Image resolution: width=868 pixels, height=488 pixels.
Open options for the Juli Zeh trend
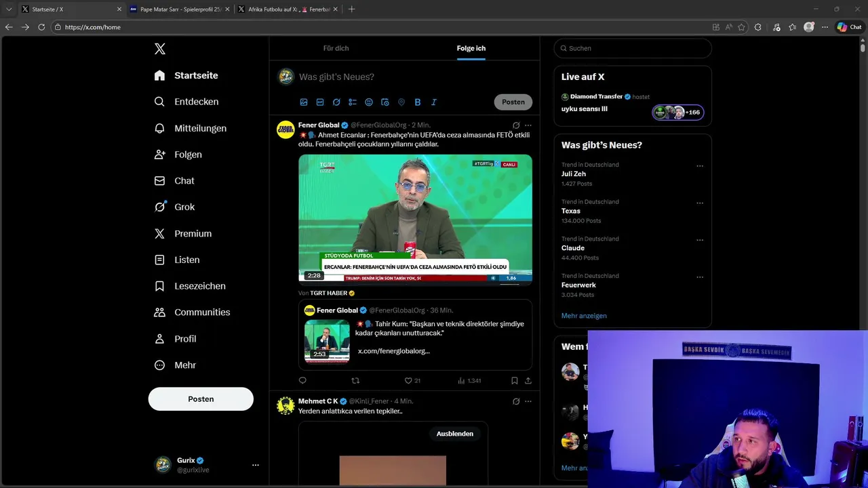(x=700, y=166)
